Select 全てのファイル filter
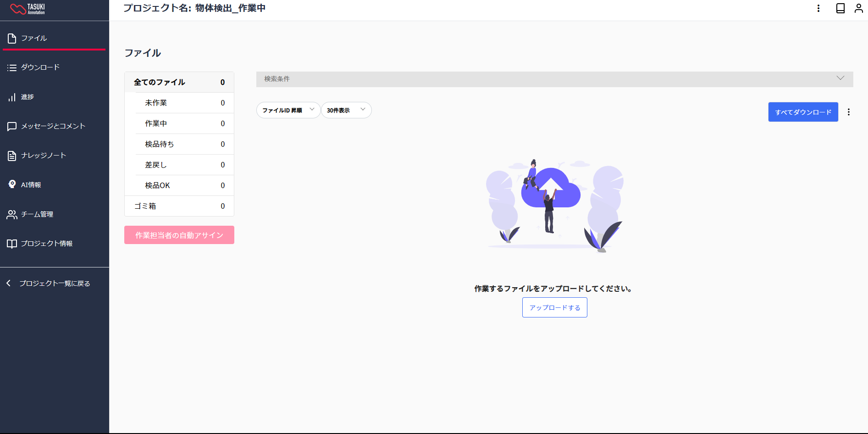The image size is (868, 434). pyautogui.click(x=179, y=82)
